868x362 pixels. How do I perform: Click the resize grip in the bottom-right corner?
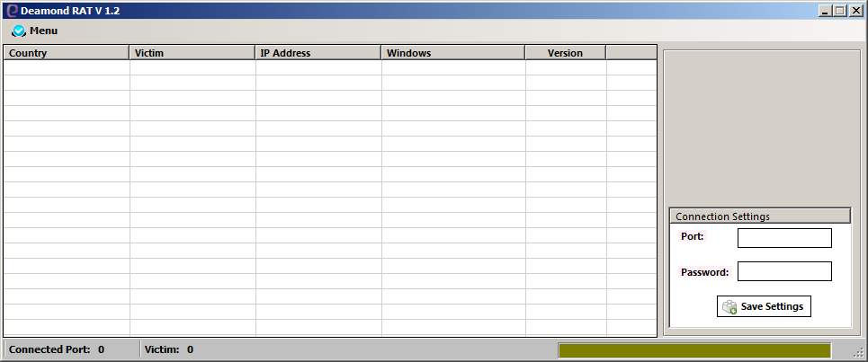pos(858,353)
